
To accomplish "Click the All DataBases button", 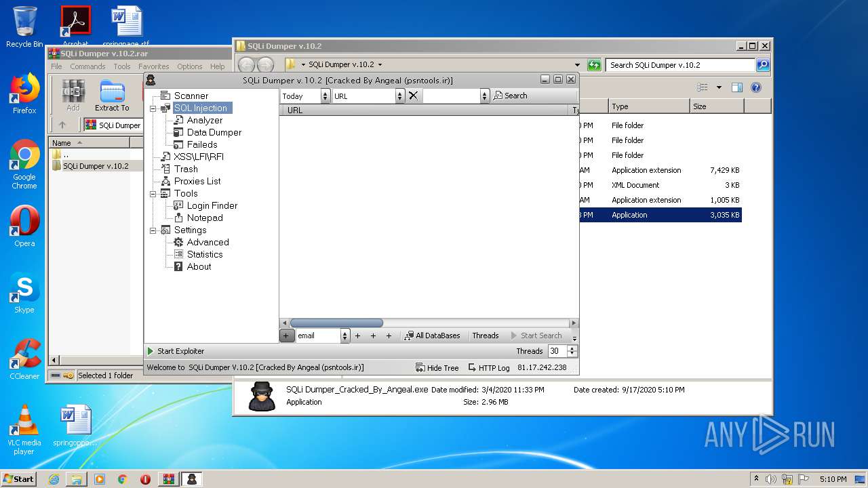I will point(432,335).
